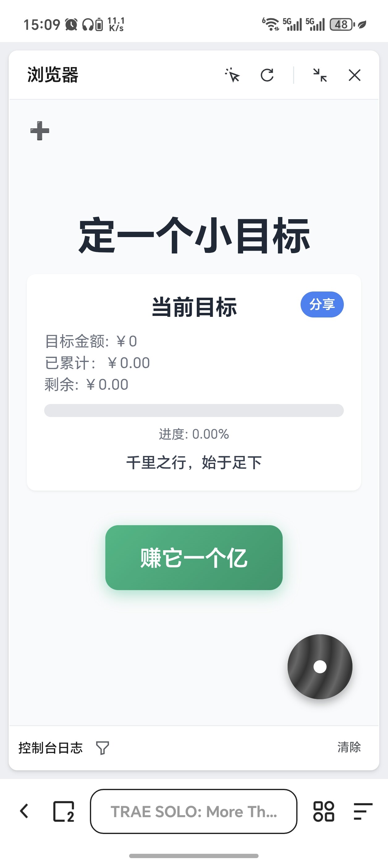This screenshot has width=388, height=868.
Task: Select the 控制台日志 label
Action: pyautogui.click(x=51, y=748)
